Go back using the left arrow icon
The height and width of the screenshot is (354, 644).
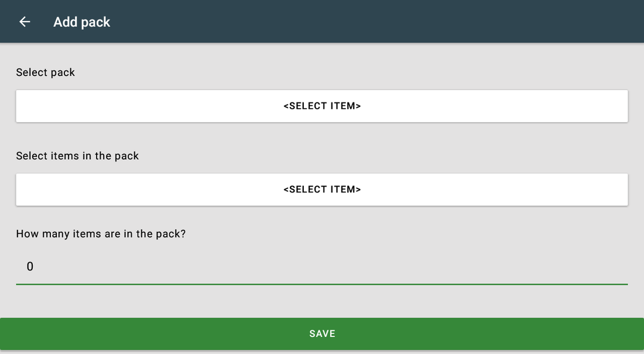point(25,22)
